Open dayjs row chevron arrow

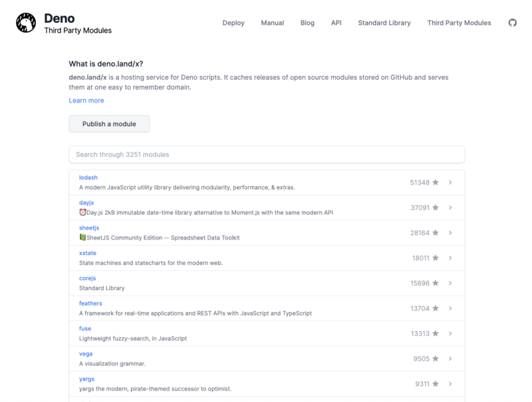pos(450,208)
